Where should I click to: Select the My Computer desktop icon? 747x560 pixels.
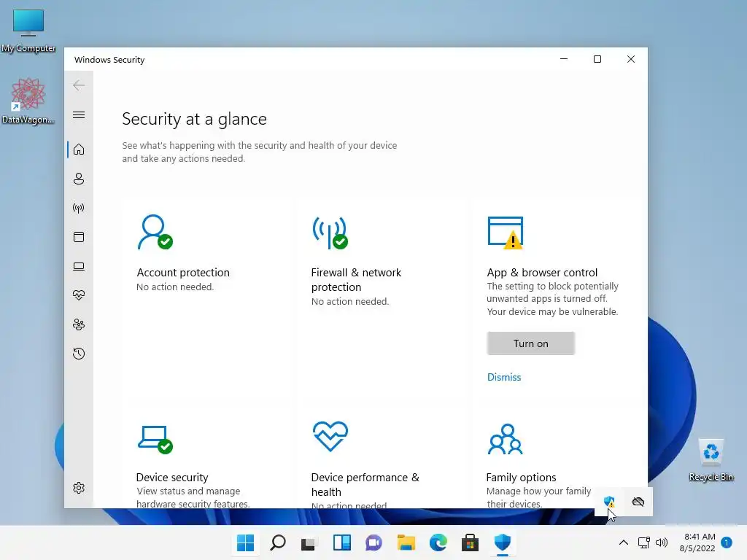tap(28, 31)
